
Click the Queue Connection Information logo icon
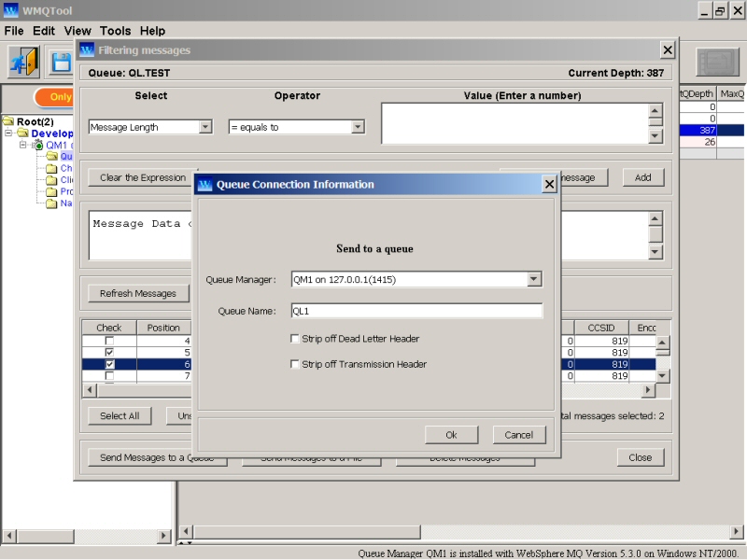204,184
